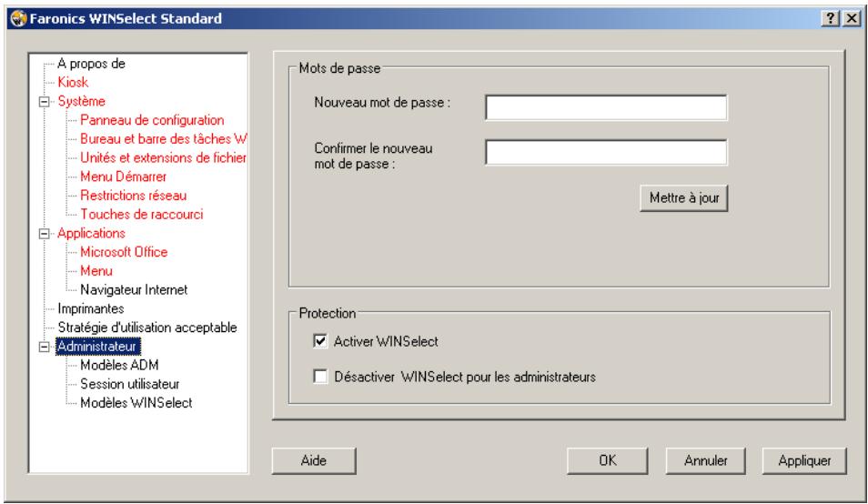
Task: Cancel changes with Annuler
Action: (x=706, y=460)
